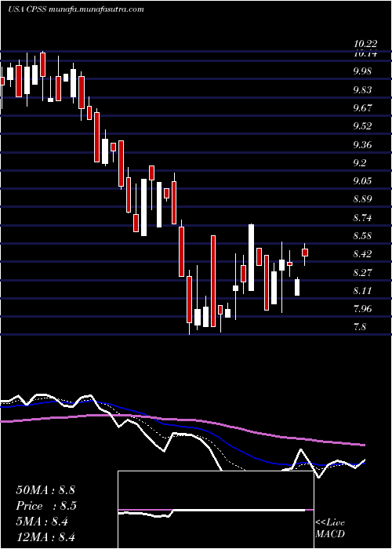Click the last red candlestick on the right

click(x=305, y=253)
